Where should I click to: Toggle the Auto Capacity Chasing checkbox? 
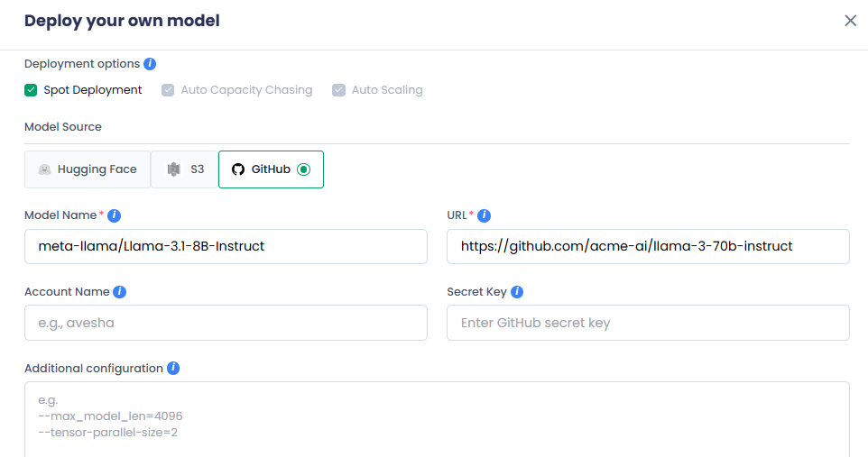click(168, 90)
